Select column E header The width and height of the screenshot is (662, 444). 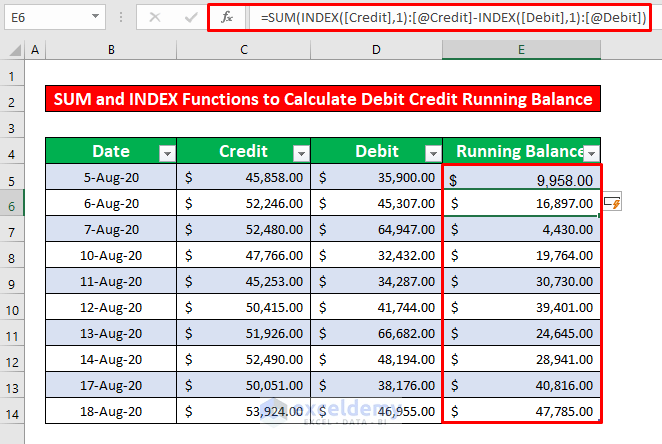[x=521, y=50]
